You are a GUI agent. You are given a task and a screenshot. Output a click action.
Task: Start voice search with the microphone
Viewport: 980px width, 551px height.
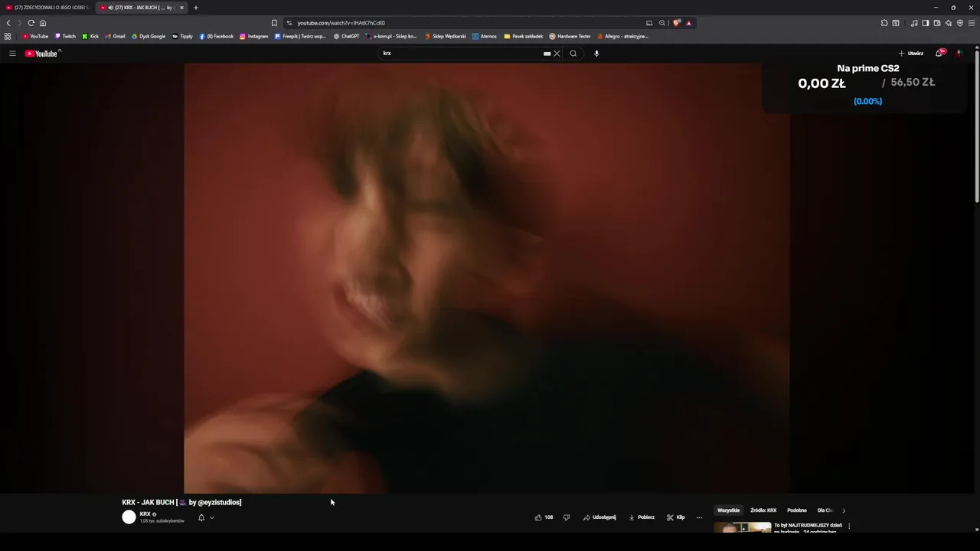(x=596, y=54)
